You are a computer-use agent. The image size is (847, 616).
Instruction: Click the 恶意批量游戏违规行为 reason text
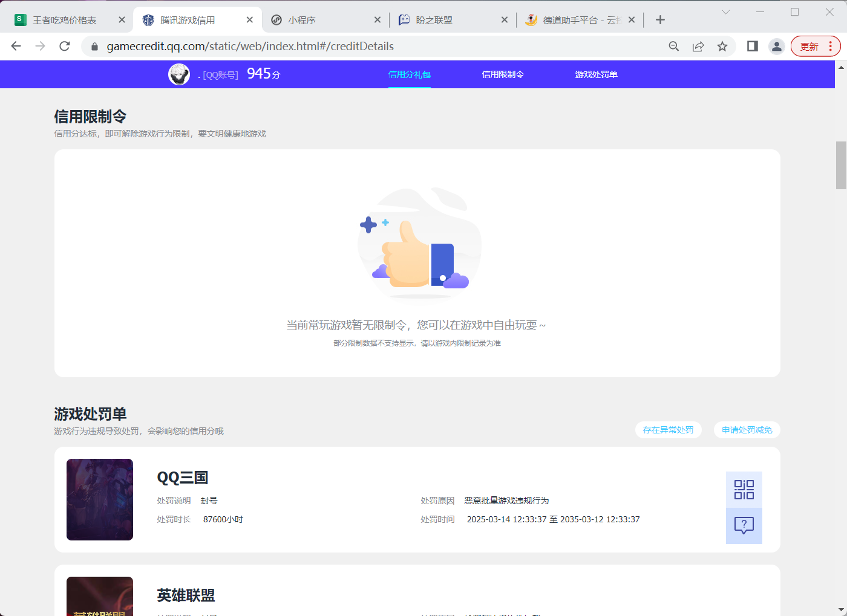(506, 501)
